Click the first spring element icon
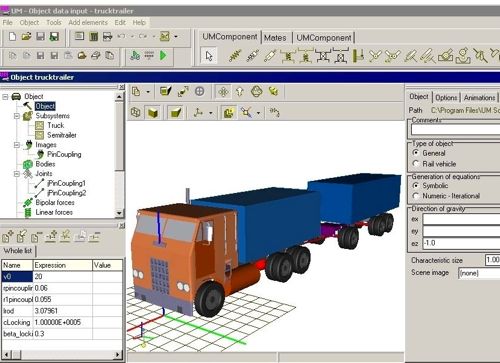Screen dimensions: 500x363 coord(235,56)
